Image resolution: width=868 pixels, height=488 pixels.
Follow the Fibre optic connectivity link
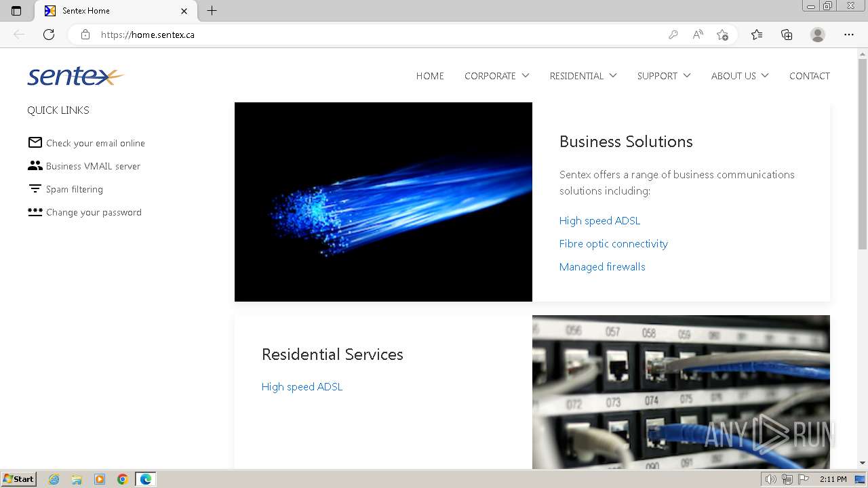614,243
